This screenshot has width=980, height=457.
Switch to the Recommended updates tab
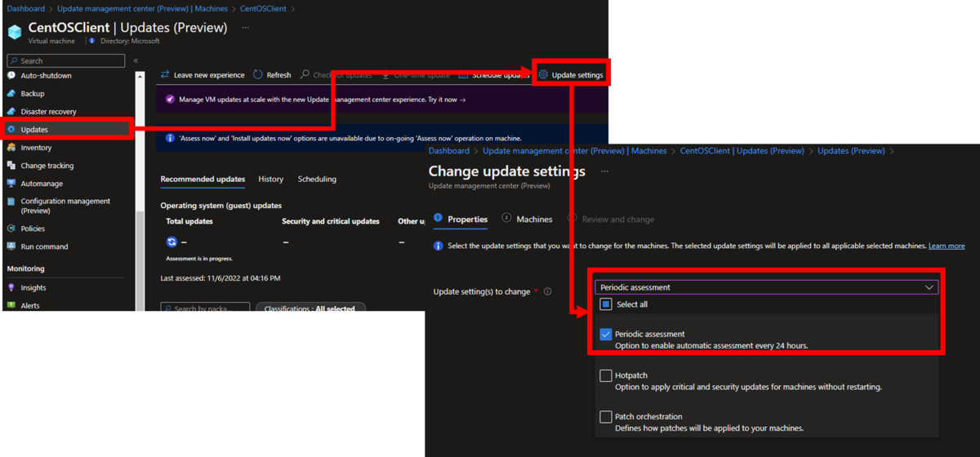click(203, 179)
